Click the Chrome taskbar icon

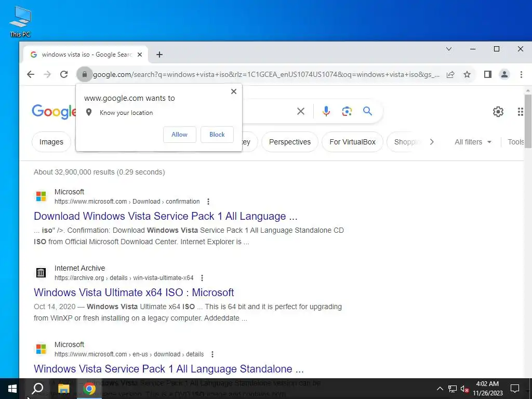coord(89,389)
